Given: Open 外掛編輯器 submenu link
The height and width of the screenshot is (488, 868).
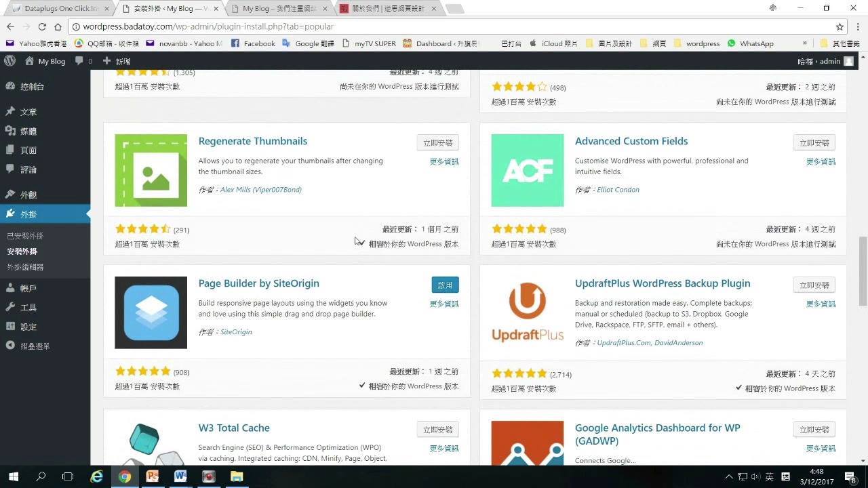Looking at the screenshot, I should [x=25, y=267].
